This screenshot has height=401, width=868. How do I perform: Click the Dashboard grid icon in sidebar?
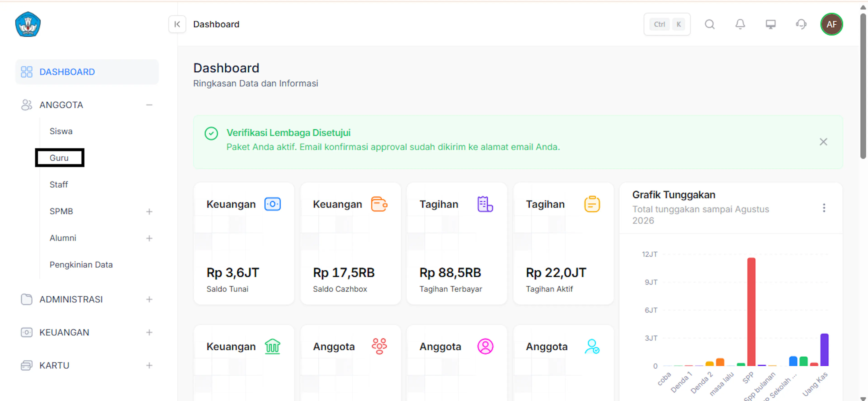(27, 72)
